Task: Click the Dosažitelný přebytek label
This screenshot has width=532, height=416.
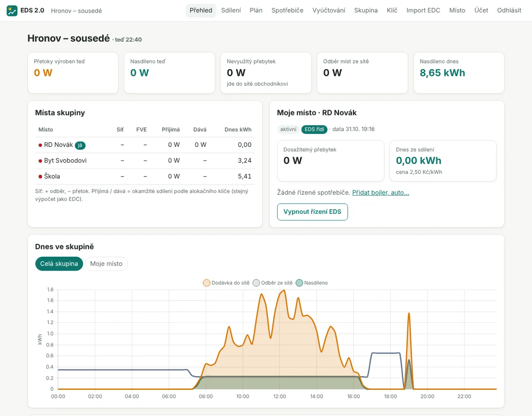Action: [310, 149]
